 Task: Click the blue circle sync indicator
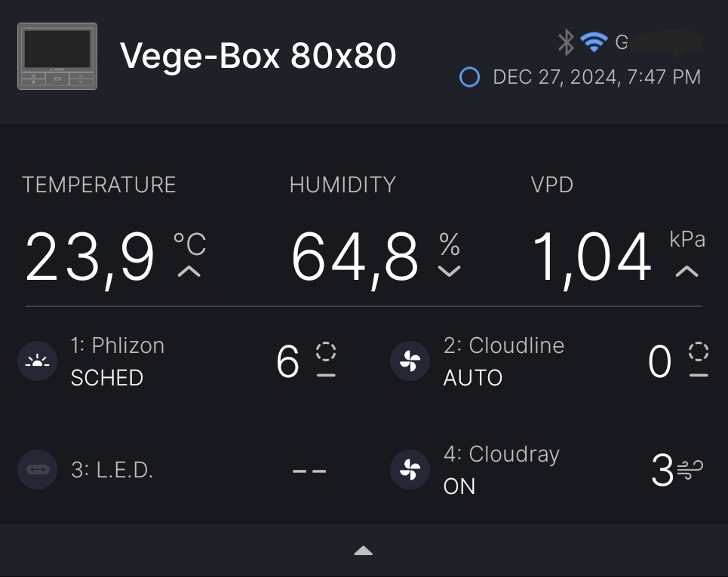(469, 77)
